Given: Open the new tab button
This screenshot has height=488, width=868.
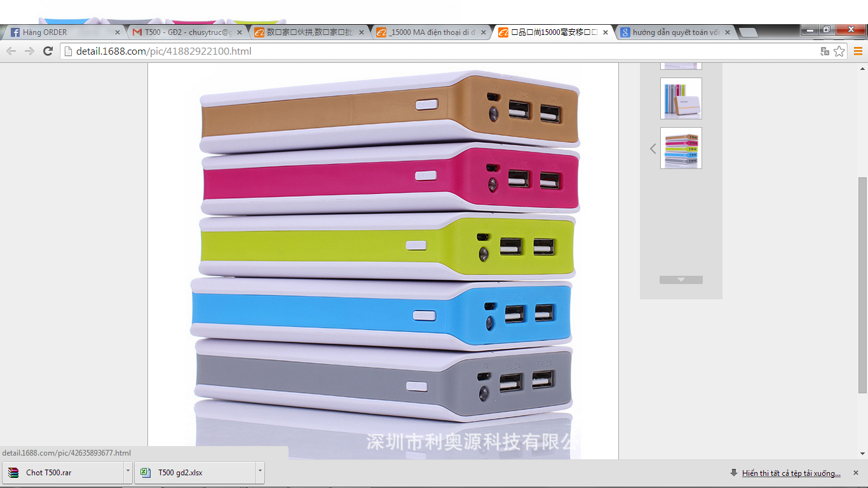Looking at the screenshot, I should tap(749, 32).
